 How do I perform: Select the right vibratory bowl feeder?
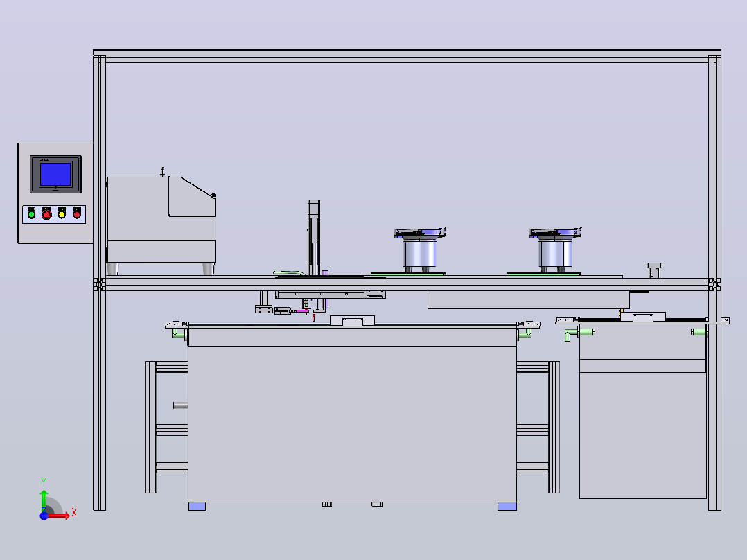click(555, 251)
